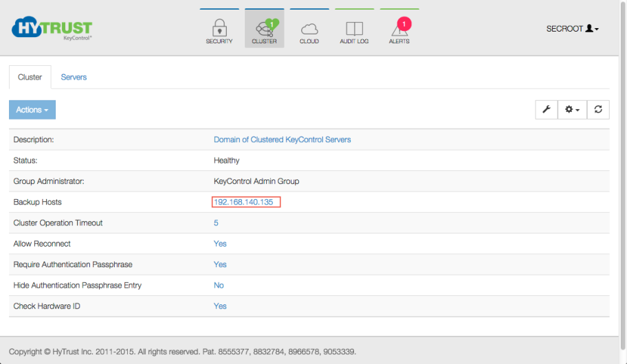Click the Group Administrator label
Viewport: 627px width, 364px height.
[x=49, y=181]
